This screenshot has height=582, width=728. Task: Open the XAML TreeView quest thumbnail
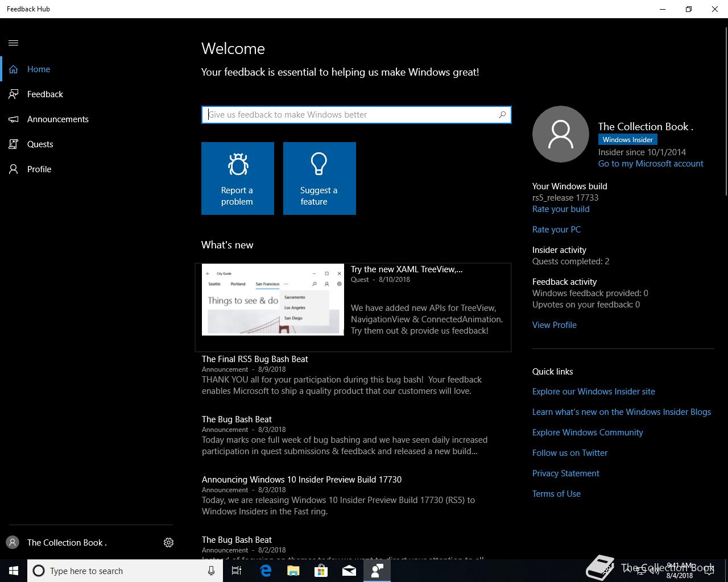point(273,300)
